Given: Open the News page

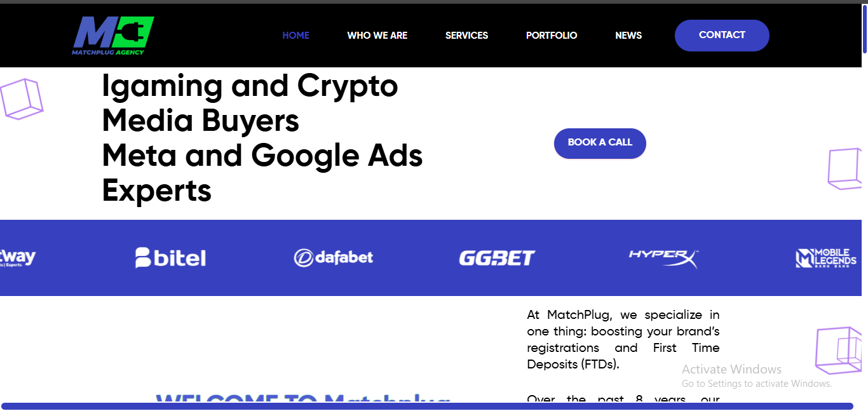Looking at the screenshot, I should pos(628,36).
